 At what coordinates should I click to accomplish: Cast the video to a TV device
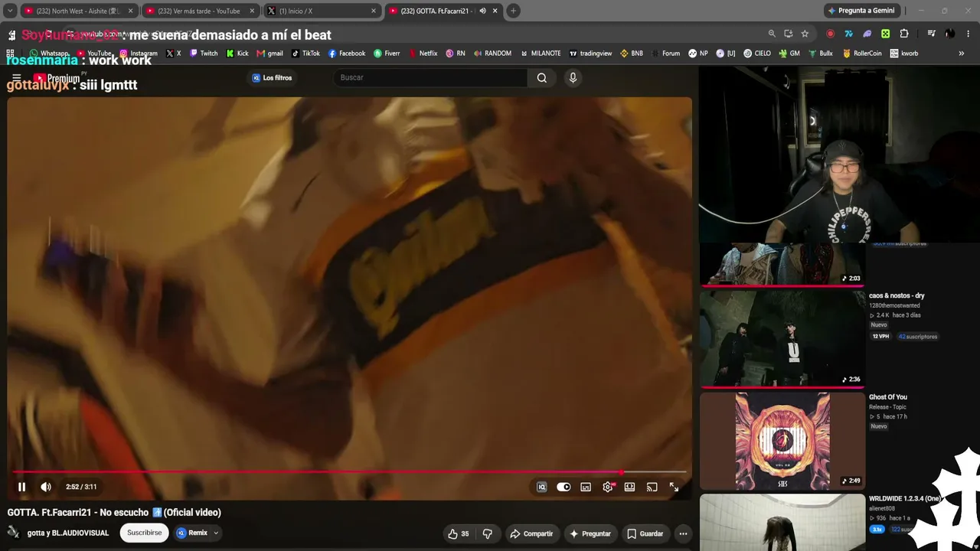coord(652,487)
